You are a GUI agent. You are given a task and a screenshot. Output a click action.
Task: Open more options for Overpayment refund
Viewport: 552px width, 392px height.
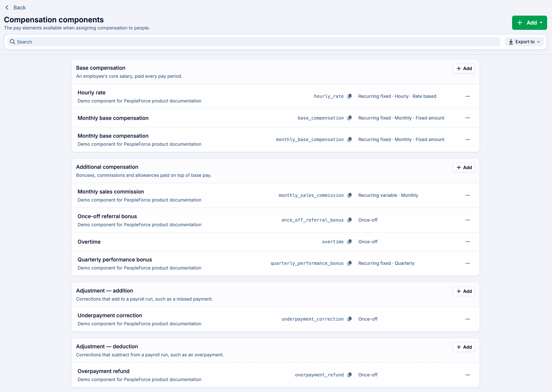(x=467, y=375)
